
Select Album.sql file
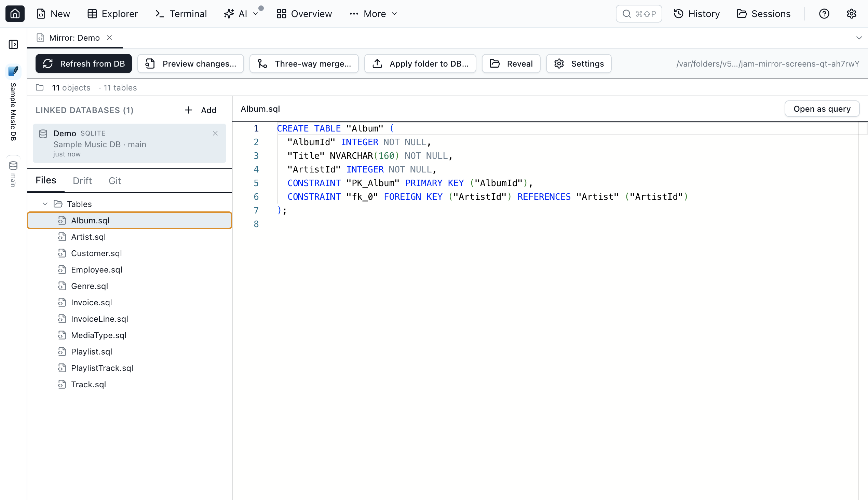coord(130,221)
